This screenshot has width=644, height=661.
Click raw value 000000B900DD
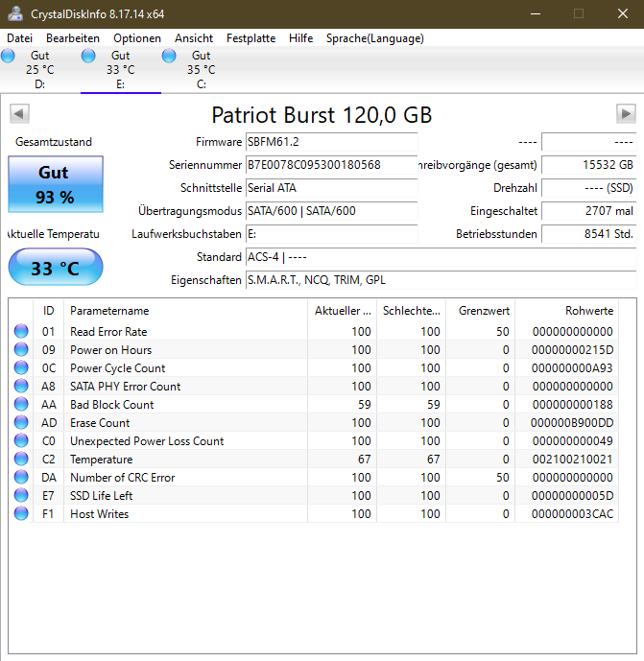pos(572,423)
